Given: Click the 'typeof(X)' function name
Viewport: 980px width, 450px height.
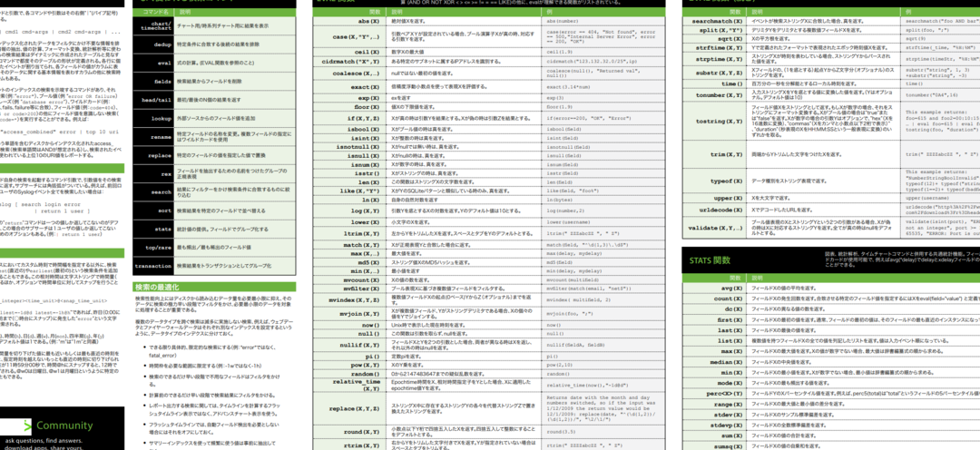Looking at the screenshot, I should (726, 181).
